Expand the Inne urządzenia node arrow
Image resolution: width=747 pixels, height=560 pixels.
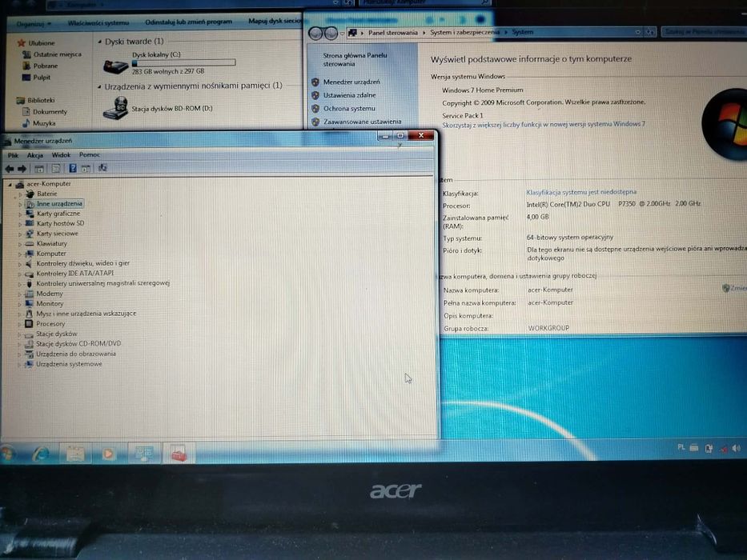click(x=20, y=204)
